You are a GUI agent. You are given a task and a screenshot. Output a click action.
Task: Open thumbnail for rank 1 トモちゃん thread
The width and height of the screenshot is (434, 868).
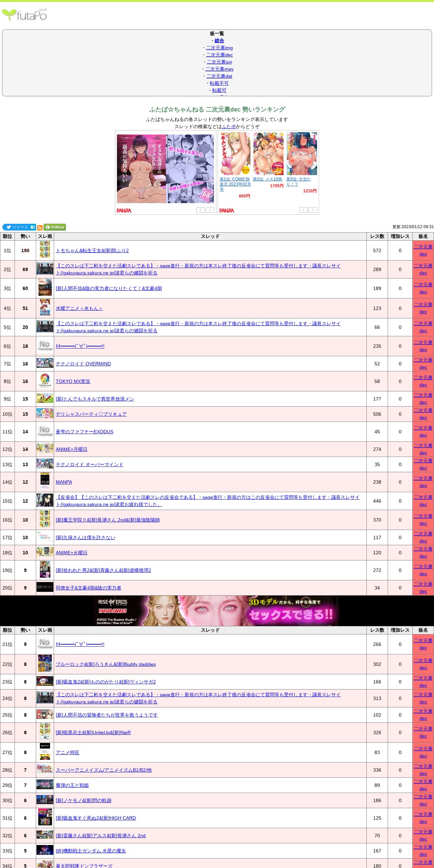(x=45, y=249)
